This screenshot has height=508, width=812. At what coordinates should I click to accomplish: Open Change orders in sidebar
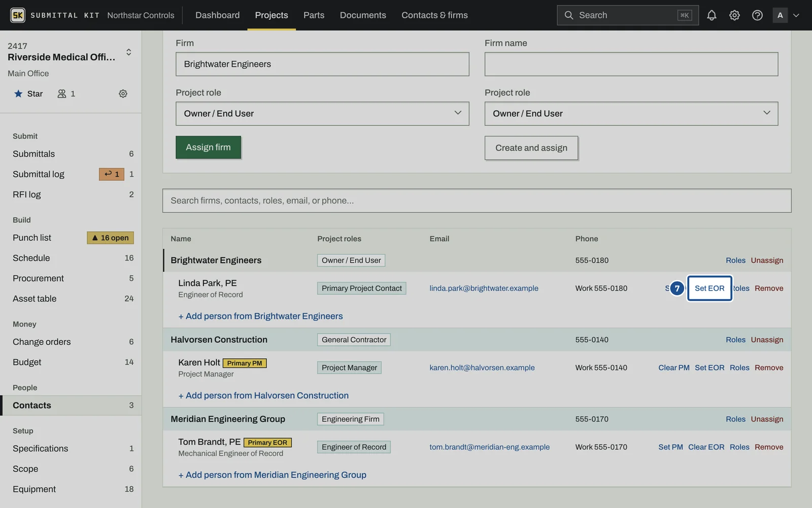click(x=71, y=342)
